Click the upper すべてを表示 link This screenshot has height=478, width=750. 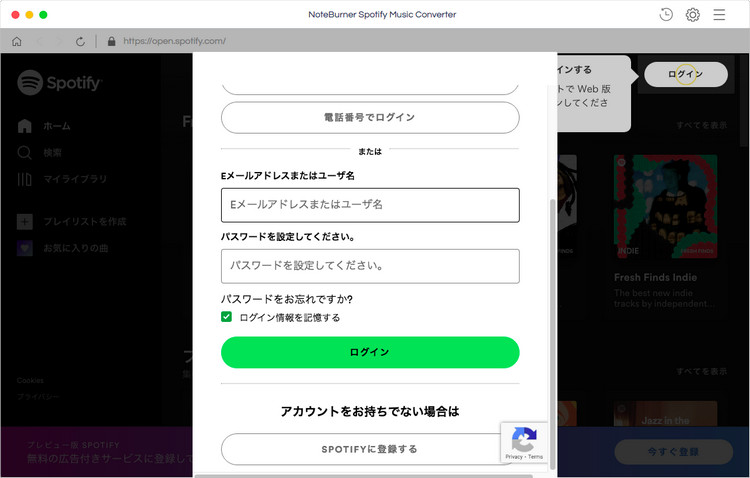point(702,125)
